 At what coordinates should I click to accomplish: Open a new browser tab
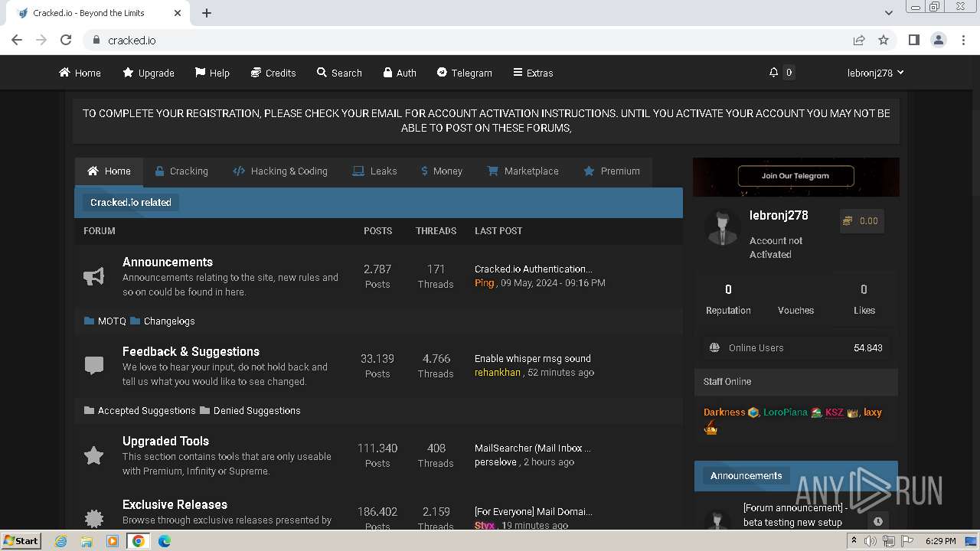[207, 13]
